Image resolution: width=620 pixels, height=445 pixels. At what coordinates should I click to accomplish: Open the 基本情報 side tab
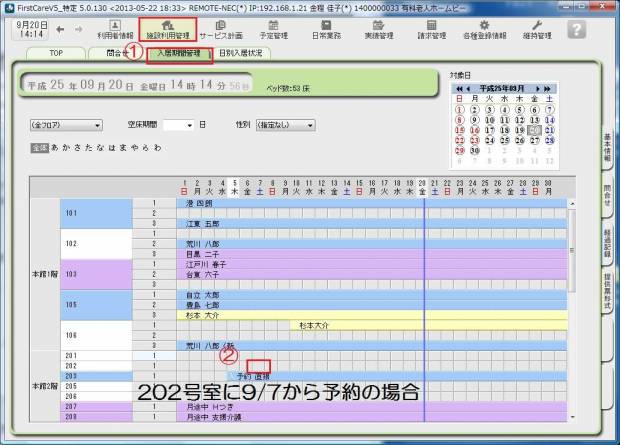[x=607, y=150]
